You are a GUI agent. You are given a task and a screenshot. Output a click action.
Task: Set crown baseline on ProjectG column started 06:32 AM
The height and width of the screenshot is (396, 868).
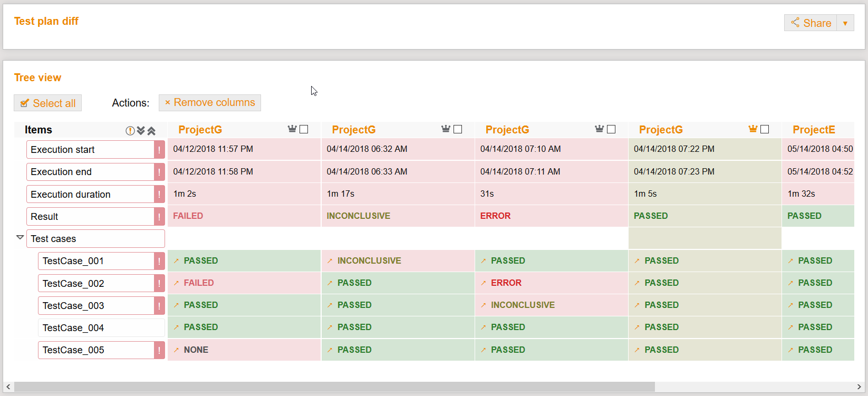point(446,129)
